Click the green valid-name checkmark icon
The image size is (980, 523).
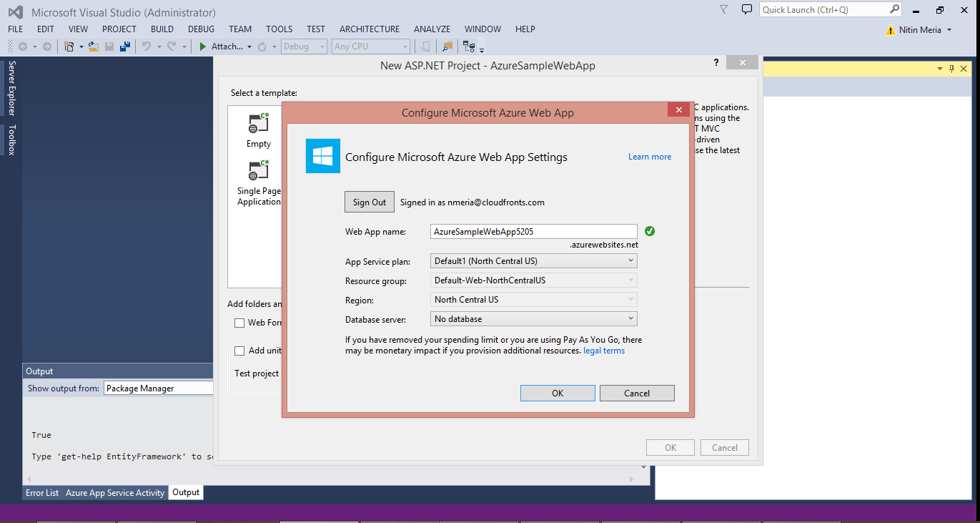(x=650, y=231)
